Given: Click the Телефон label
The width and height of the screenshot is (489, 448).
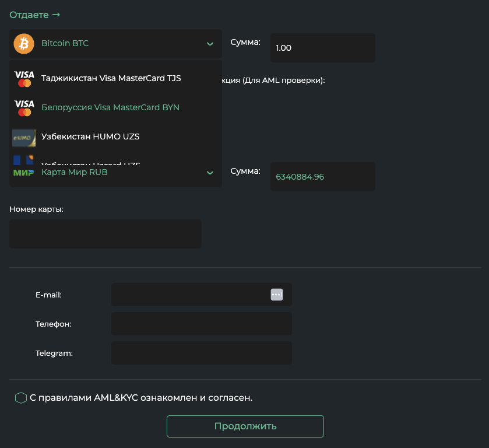Looking at the screenshot, I should click(53, 324).
